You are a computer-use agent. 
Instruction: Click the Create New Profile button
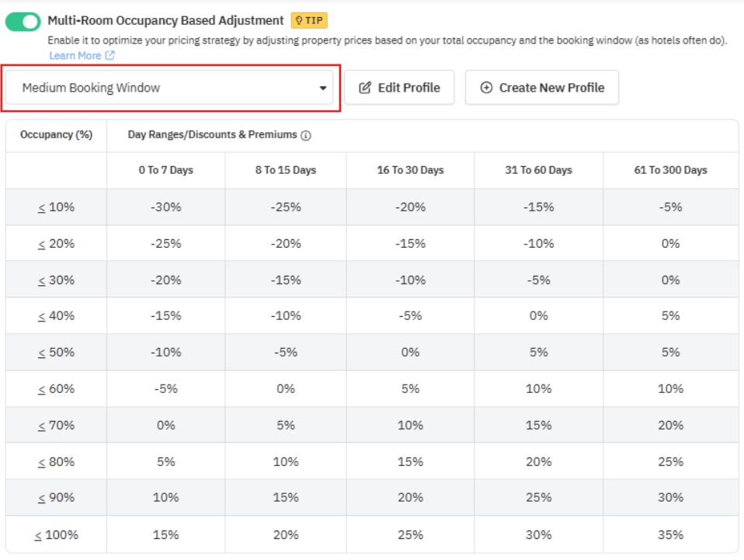[542, 88]
